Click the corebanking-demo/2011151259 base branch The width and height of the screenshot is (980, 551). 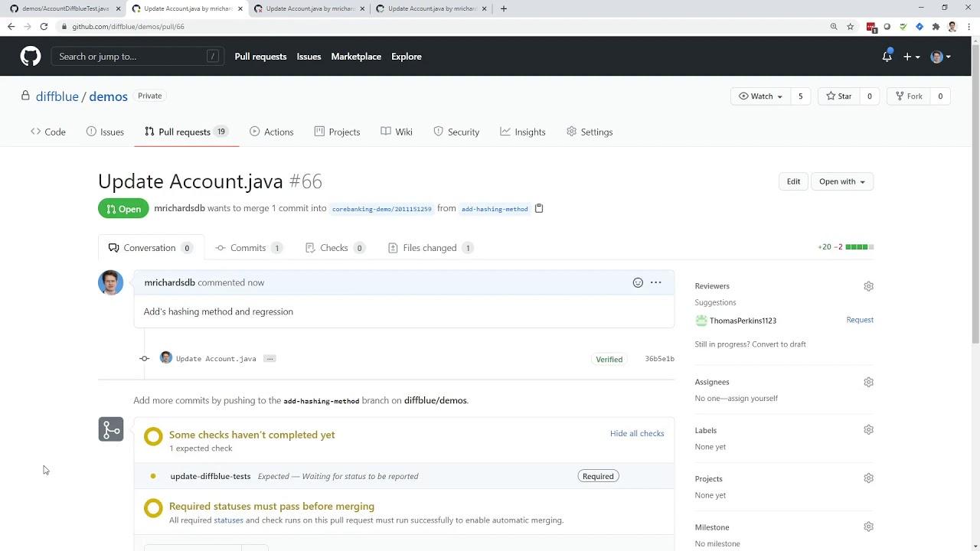pos(382,209)
